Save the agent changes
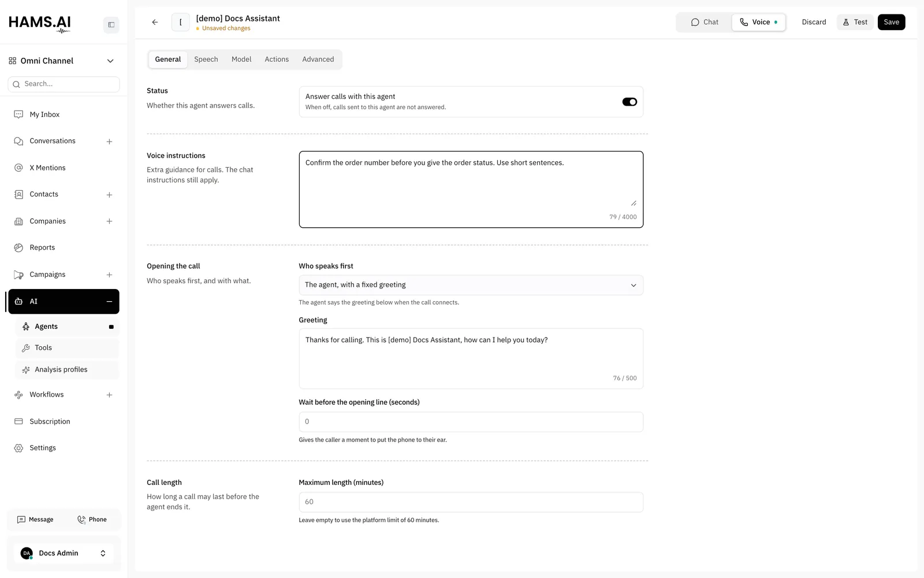The height and width of the screenshot is (578, 924). 891,22
